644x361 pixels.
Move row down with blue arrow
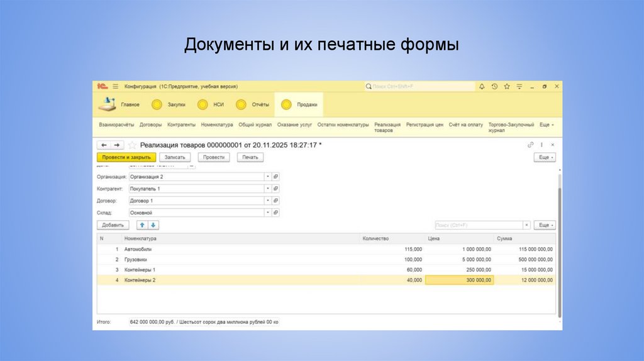(153, 225)
